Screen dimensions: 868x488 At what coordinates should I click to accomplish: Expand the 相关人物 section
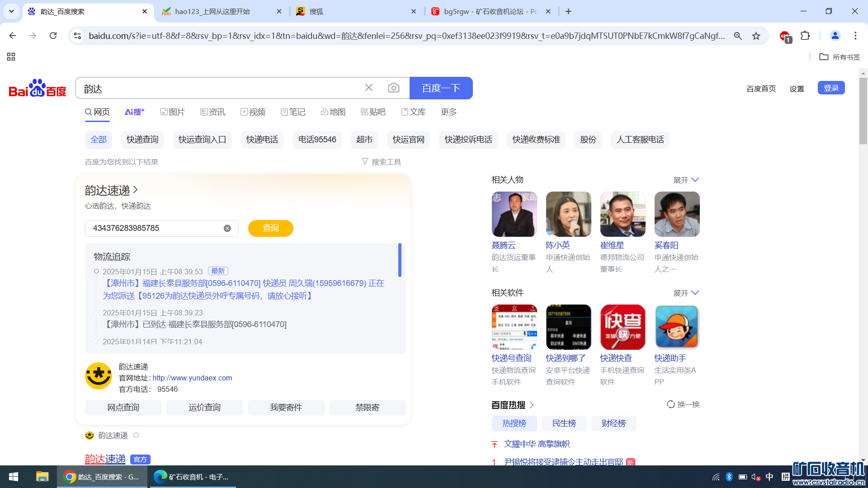[x=686, y=180]
